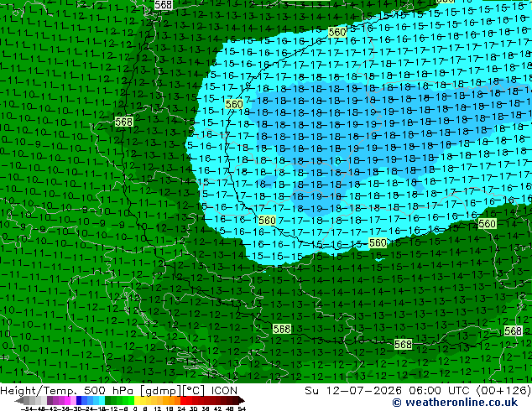Click the 'Height/Temp. 500 hPa' title text

tap(66, 390)
